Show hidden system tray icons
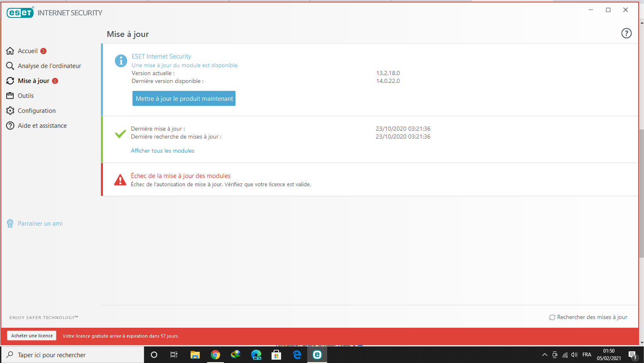 coord(545,355)
